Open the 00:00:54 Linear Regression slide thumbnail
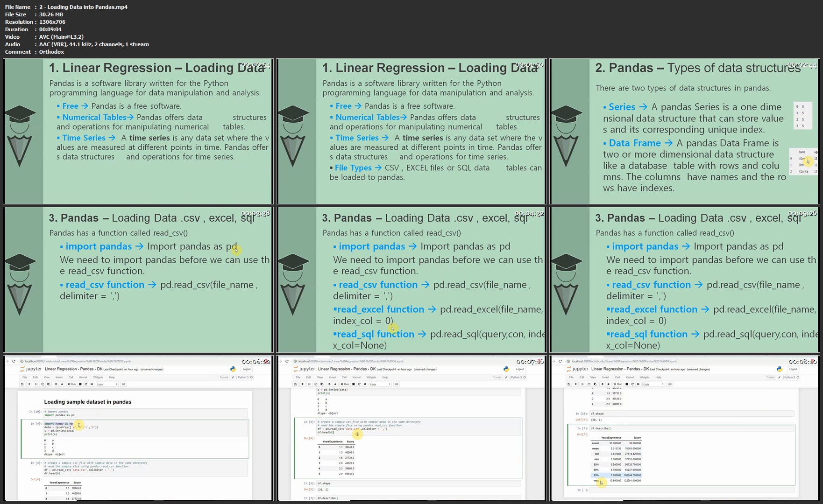 138,131
